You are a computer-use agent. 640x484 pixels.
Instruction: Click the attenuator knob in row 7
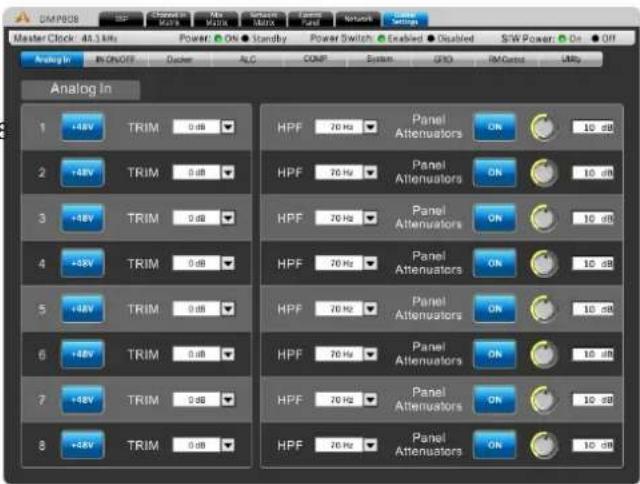tap(544, 400)
